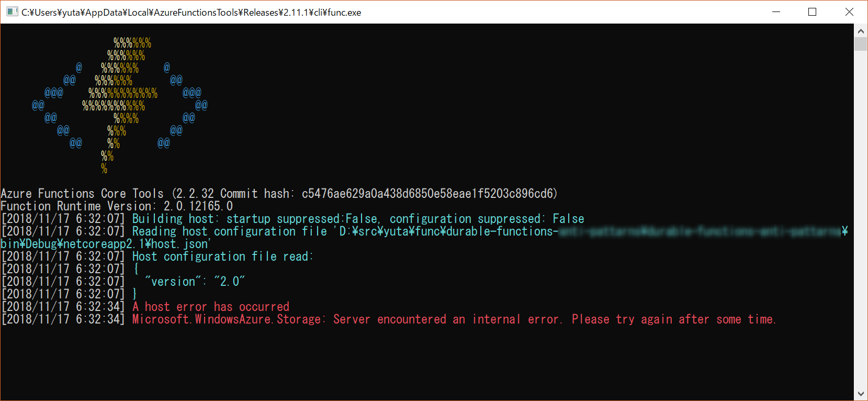This screenshot has height=401, width=868.
Task: Click the scrollbar down arrow
Action: (861, 394)
